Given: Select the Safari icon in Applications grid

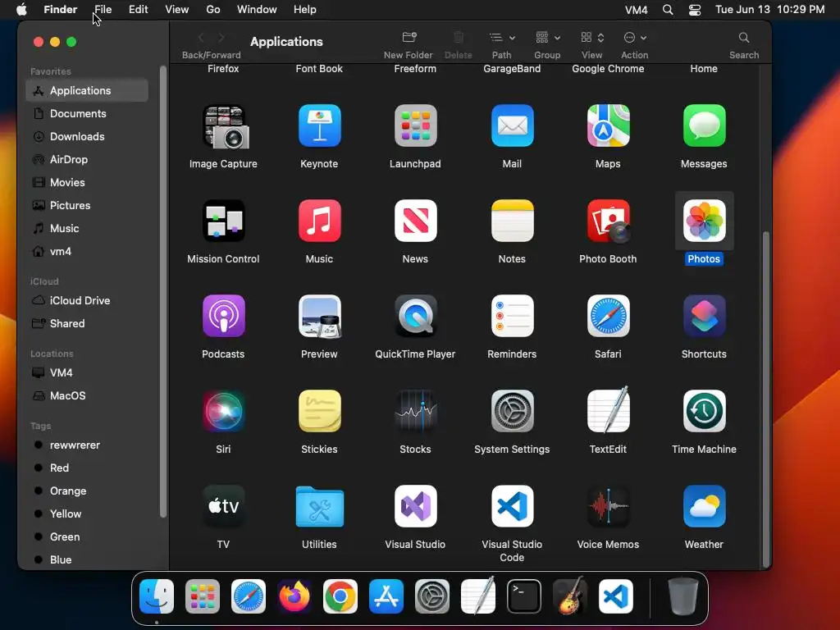Looking at the screenshot, I should (608, 316).
